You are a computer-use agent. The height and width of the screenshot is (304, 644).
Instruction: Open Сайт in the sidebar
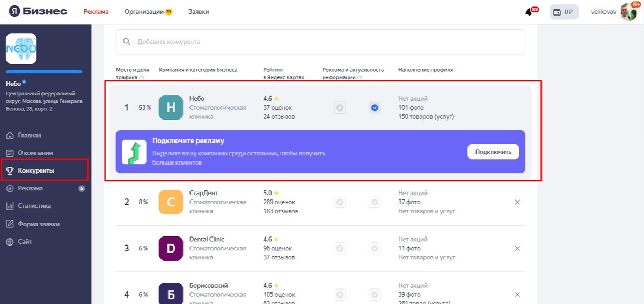25,242
